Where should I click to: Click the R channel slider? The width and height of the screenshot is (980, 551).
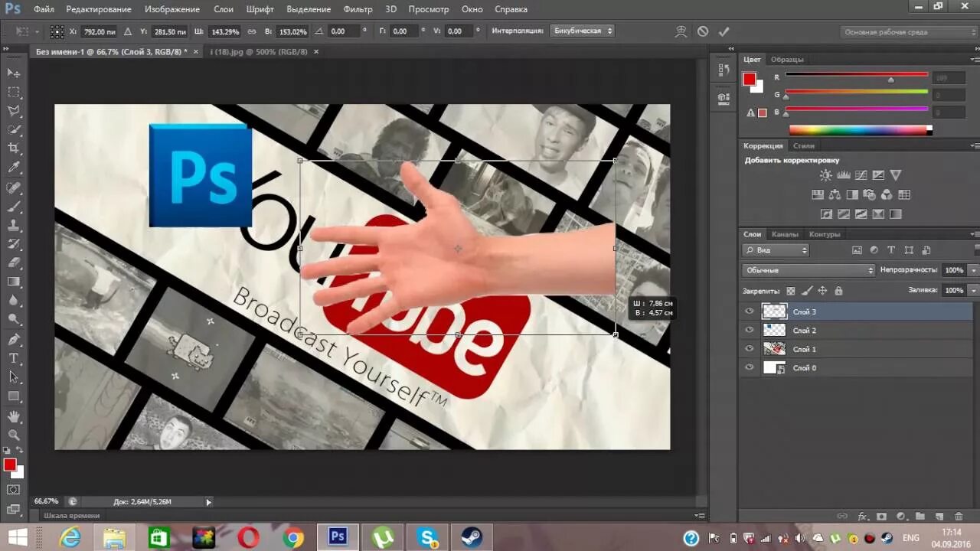point(857,76)
